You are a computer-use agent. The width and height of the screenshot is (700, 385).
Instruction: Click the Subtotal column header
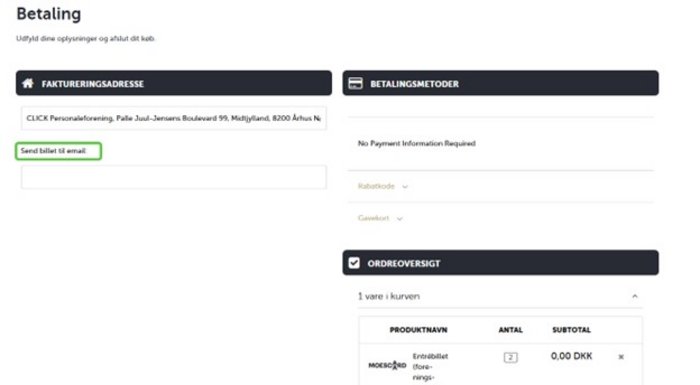[x=571, y=330]
